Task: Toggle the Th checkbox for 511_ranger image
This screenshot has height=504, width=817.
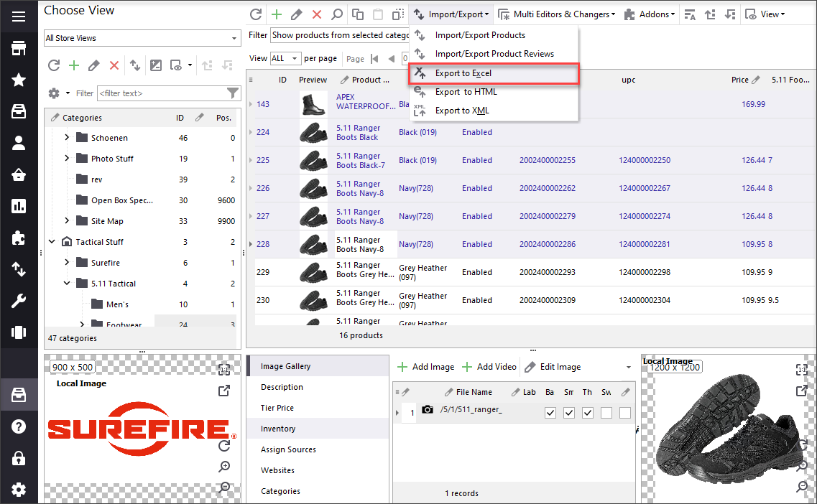Action: (588, 413)
